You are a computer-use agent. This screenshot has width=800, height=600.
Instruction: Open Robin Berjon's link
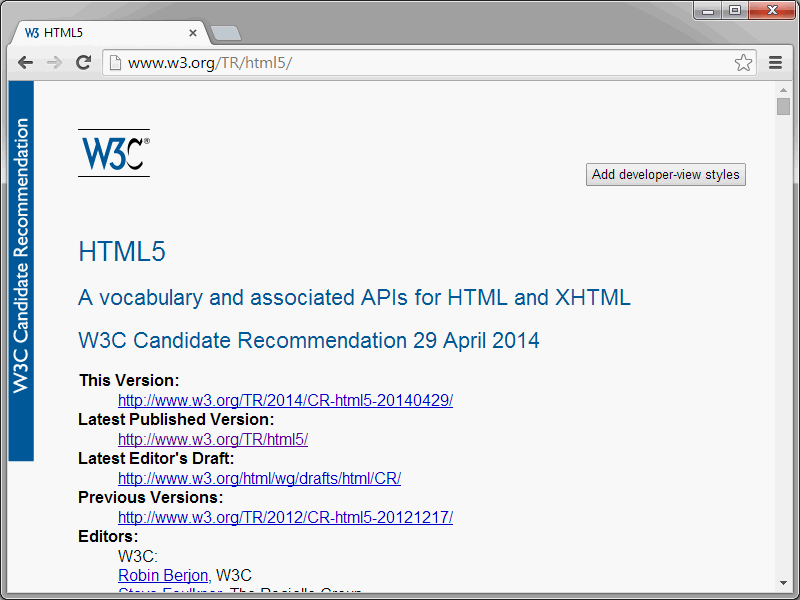(163, 576)
